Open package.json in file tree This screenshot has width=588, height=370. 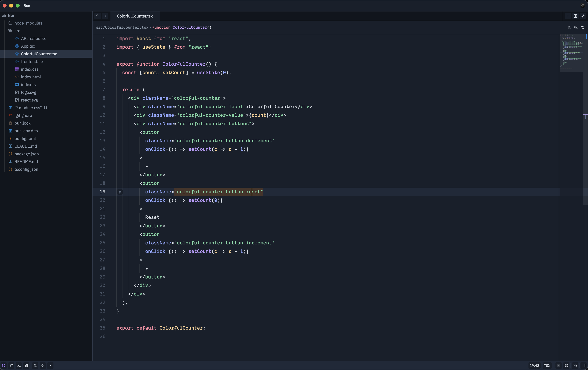(x=46, y=154)
